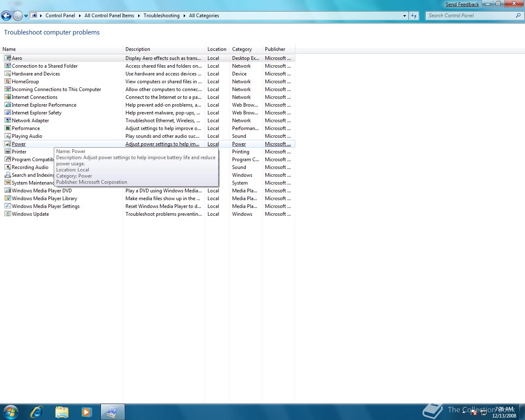Click the Printer troubleshooter icon

point(8,152)
